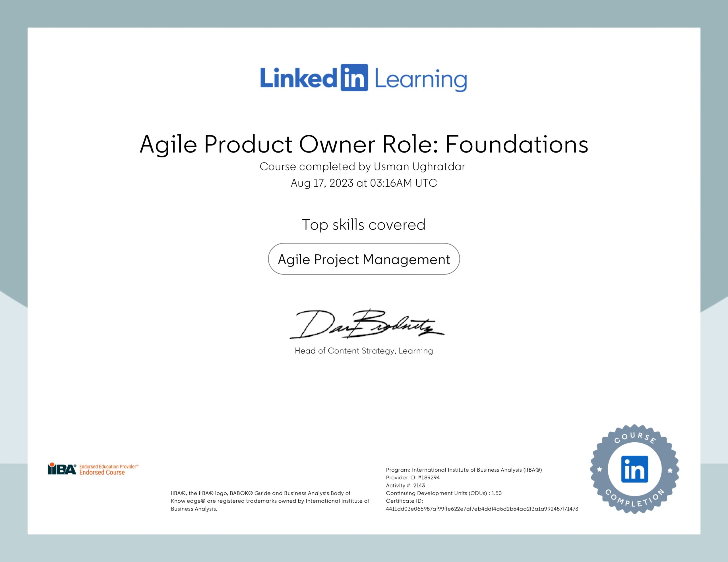Click the IIBA trademark disclaimer paragraph

click(x=270, y=501)
